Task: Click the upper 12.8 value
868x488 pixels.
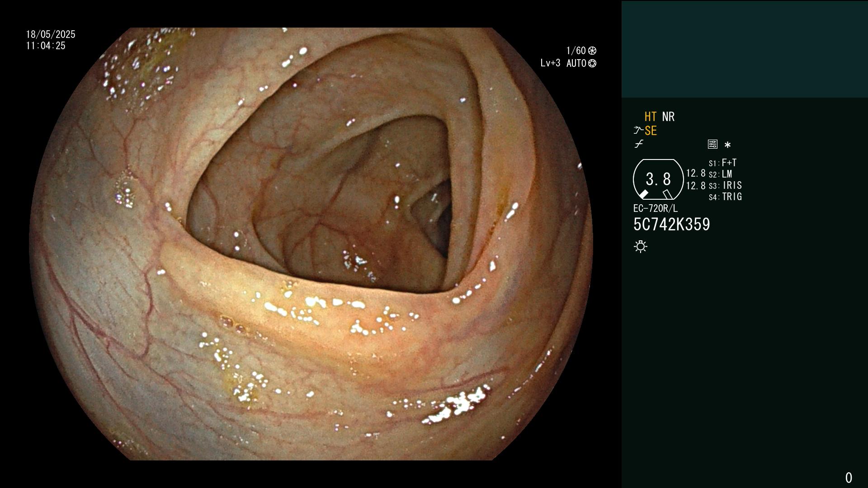Action: click(696, 173)
